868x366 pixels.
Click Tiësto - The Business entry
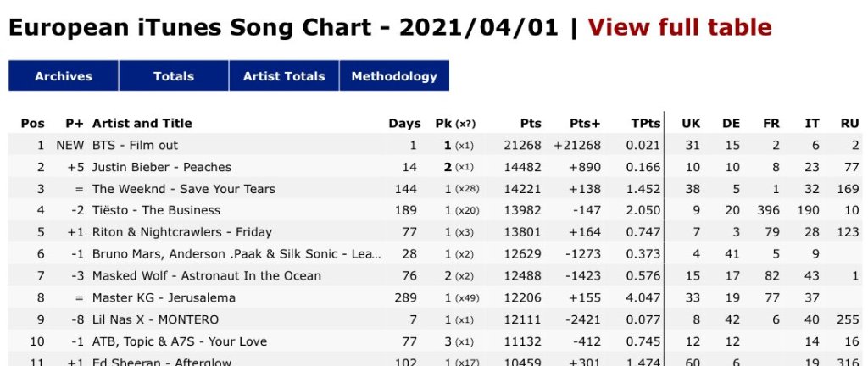[x=156, y=210]
